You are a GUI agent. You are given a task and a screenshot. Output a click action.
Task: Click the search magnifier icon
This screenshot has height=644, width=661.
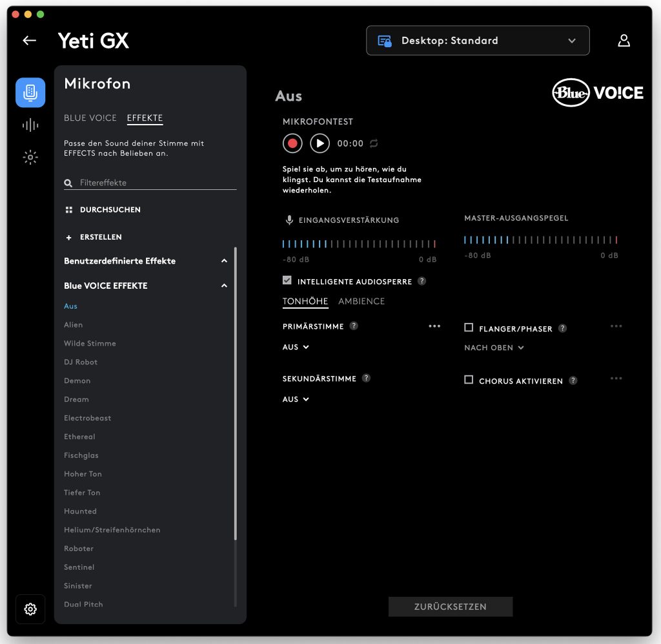point(68,183)
